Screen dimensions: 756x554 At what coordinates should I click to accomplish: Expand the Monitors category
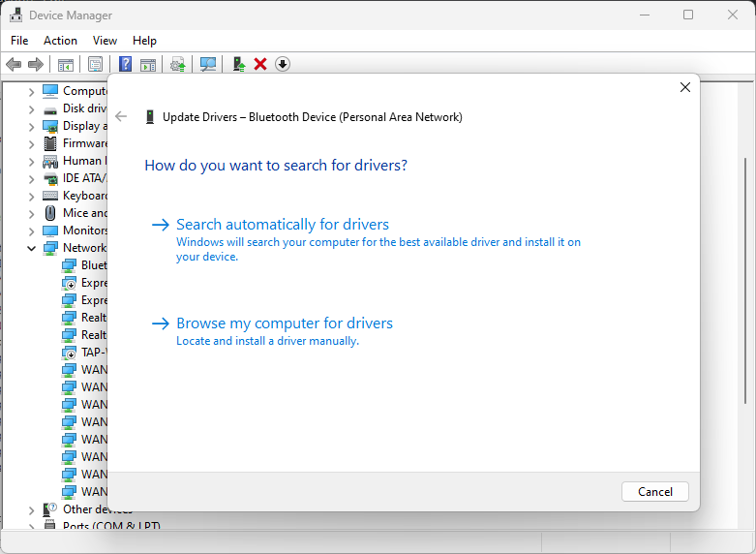pyautogui.click(x=31, y=231)
